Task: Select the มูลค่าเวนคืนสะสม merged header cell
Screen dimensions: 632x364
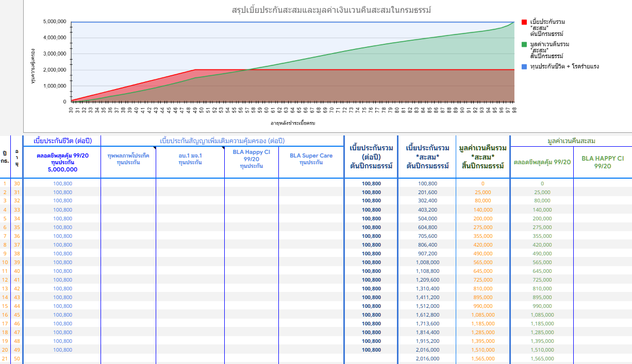Action: [x=571, y=141]
